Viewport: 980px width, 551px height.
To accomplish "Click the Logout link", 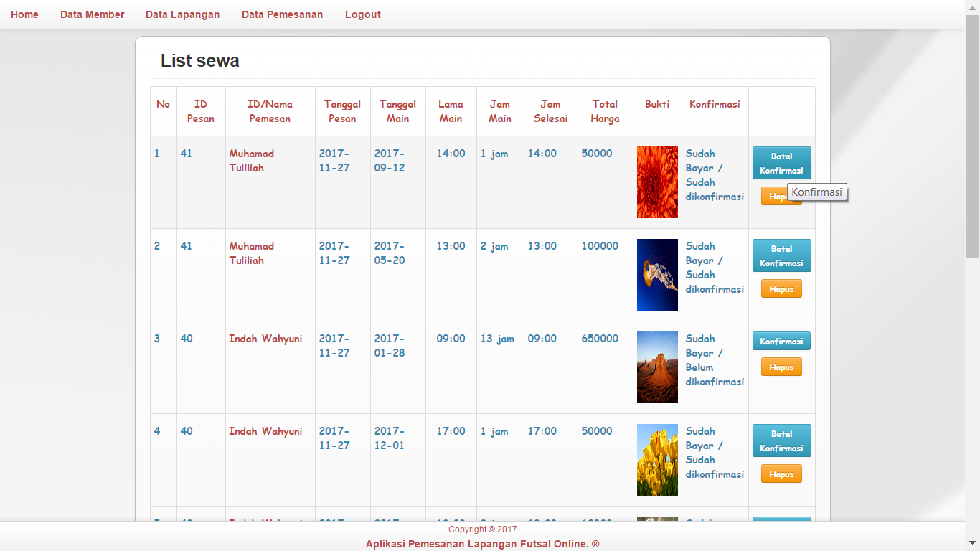I will pos(362,14).
